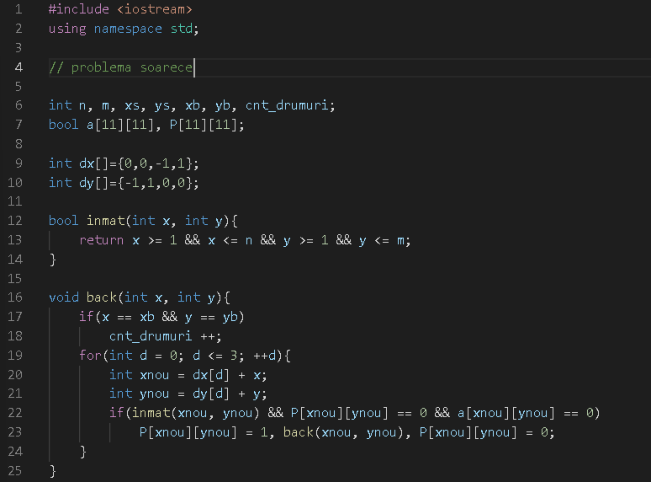This screenshot has width=651, height=482.
Task: Click the 'return' keyword on line 13
Action: pyautogui.click(x=102, y=240)
